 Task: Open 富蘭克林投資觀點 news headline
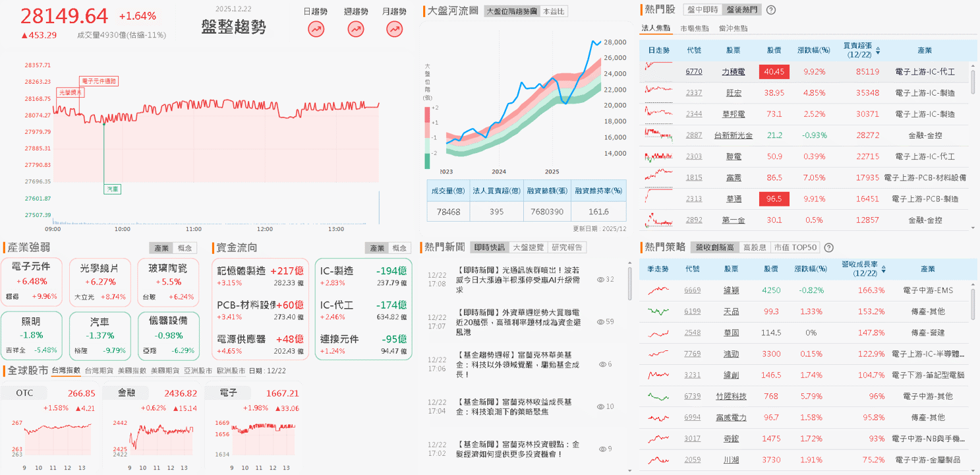coord(518,449)
